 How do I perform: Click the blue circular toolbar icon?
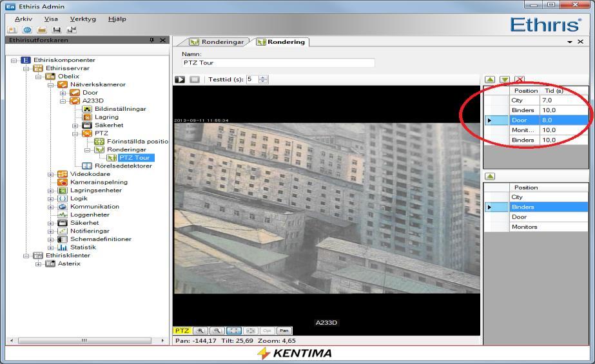click(x=27, y=30)
